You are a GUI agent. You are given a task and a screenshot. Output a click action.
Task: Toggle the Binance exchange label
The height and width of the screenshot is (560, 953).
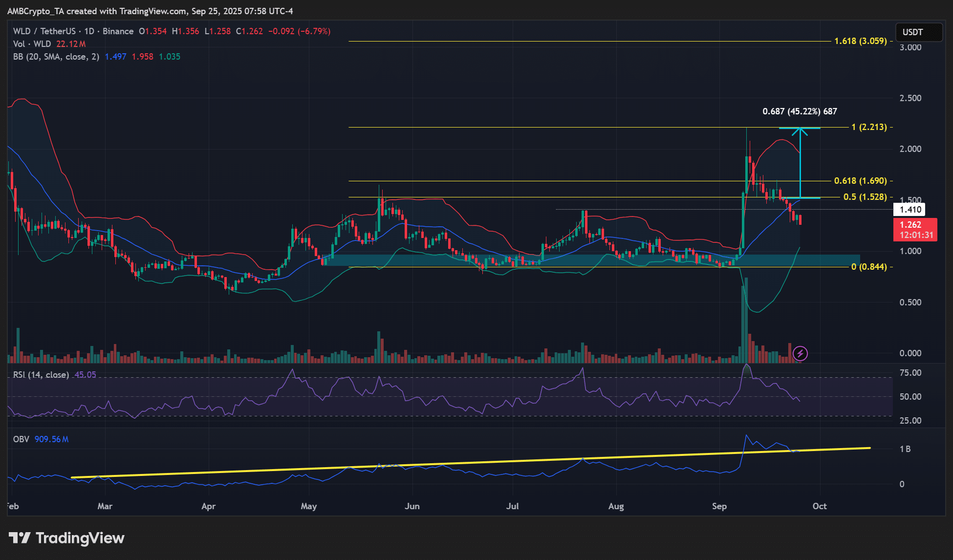(x=117, y=31)
